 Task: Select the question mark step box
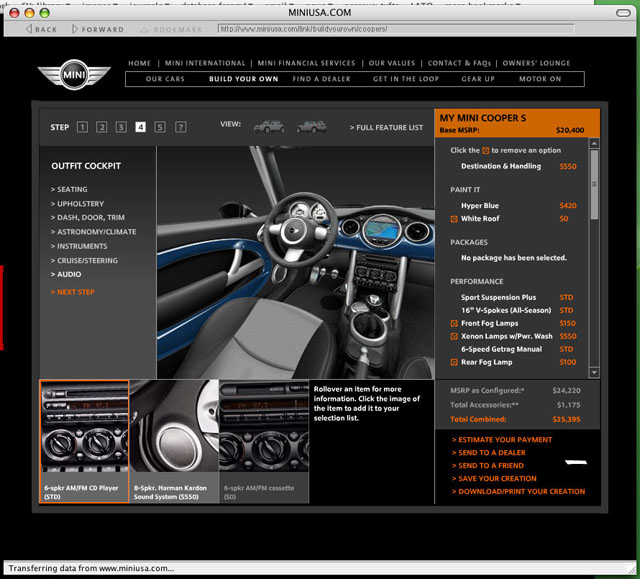[180, 127]
